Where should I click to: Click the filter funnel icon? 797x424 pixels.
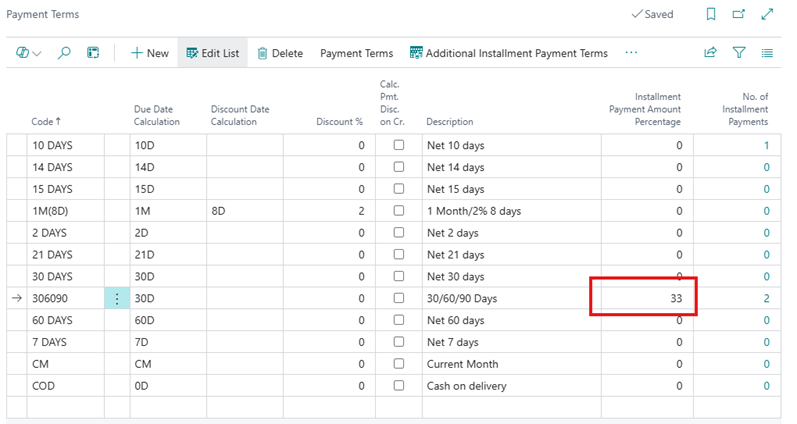(739, 53)
